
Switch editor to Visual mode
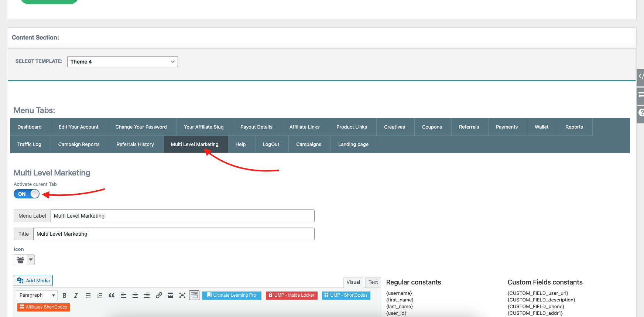click(353, 282)
